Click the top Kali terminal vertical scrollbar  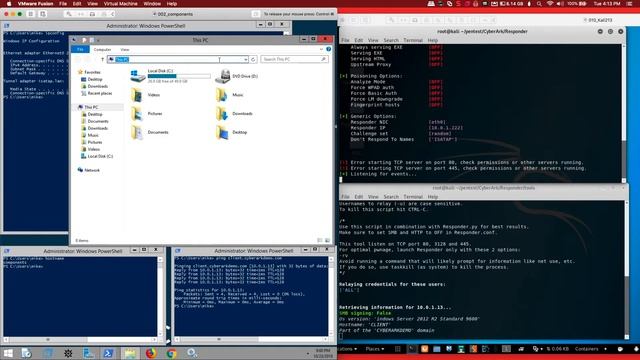click(x=624, y=113)
